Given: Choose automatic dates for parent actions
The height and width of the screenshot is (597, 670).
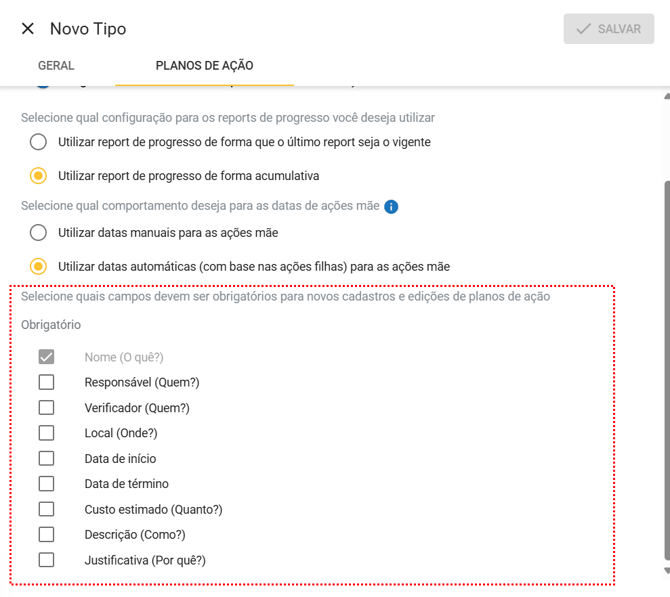Looking at the screenshot, I should pyautogui.click(x=38, y=267).
